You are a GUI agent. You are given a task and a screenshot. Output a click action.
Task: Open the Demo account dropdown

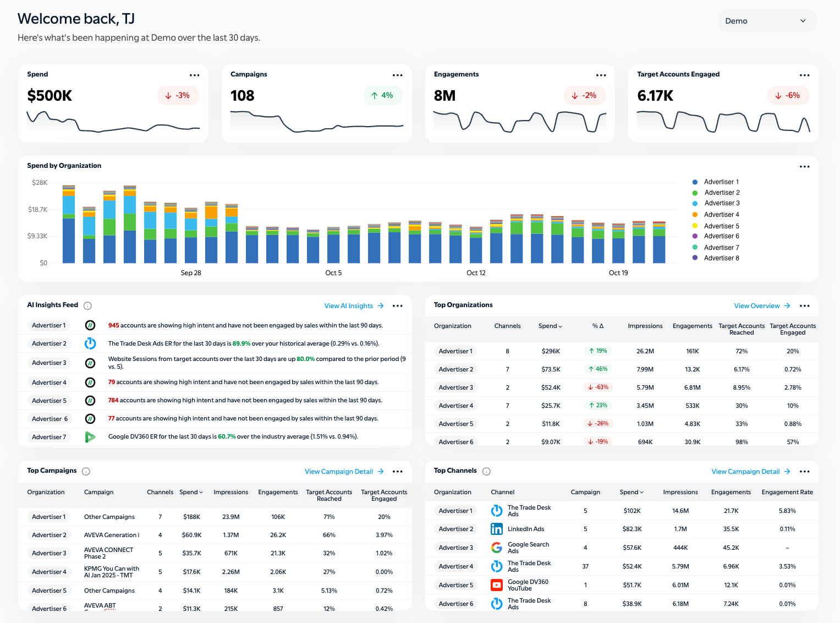tap(766, 21)
